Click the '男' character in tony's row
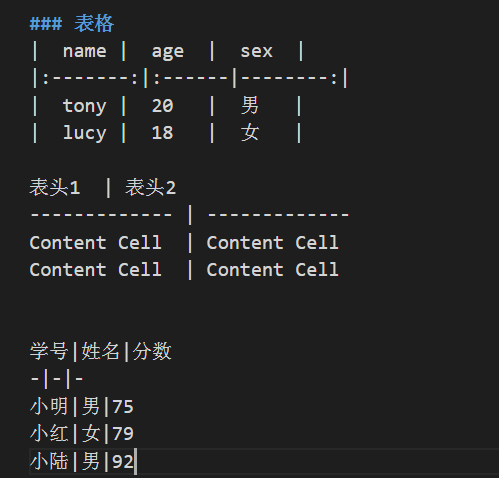Viewport: 499px width, 478px height. click(250, 105)
